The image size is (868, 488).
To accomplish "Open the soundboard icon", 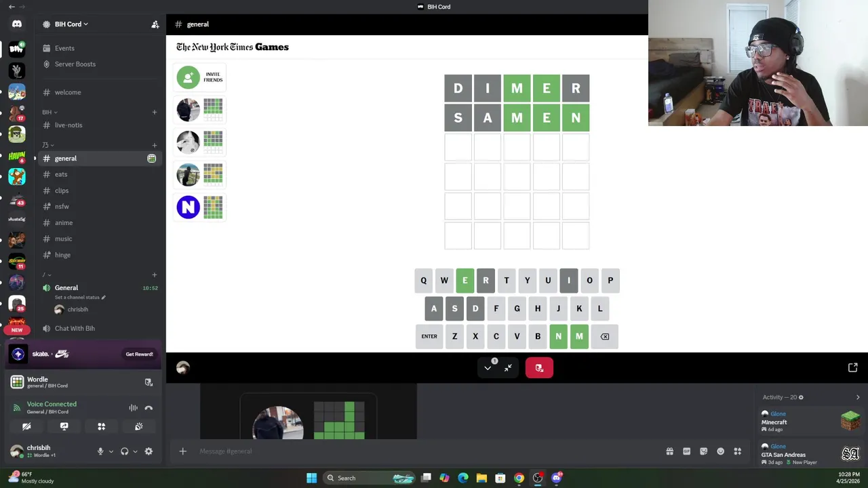I will pos(138,426).
